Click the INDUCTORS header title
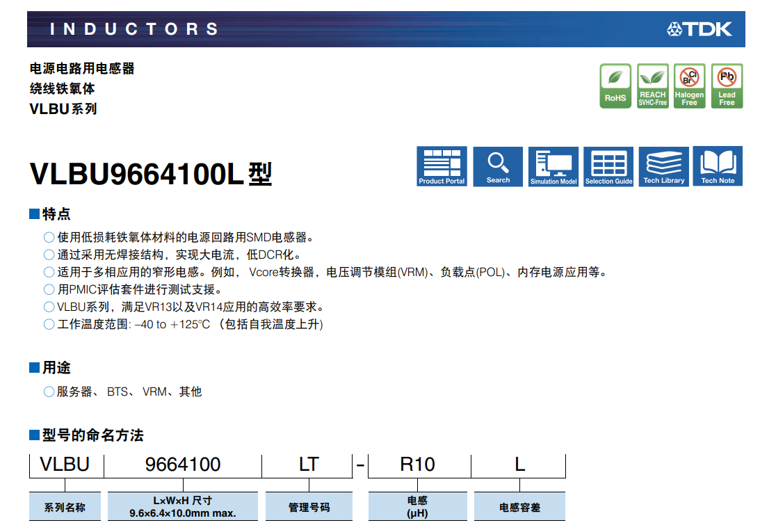The width and height of the screenshot is (776, 532). [134, 29]
